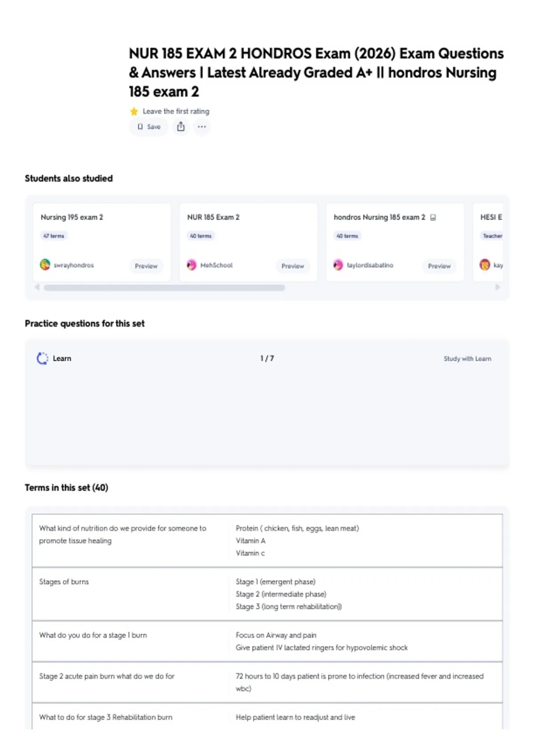Viewport: 534px width, 756px height.
Task: Click the horizontal scrollbar thumb under study sets
Action: tap(164, 288)
